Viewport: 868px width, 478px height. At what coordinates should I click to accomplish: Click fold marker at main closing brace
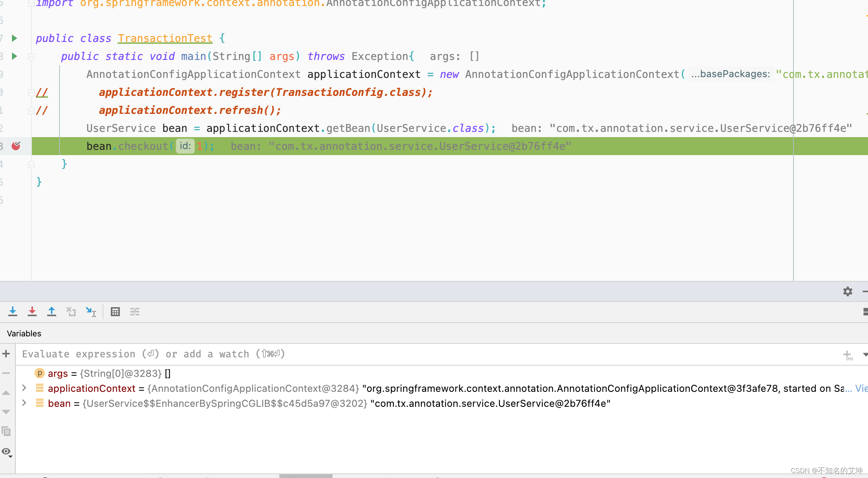(31, 164)
